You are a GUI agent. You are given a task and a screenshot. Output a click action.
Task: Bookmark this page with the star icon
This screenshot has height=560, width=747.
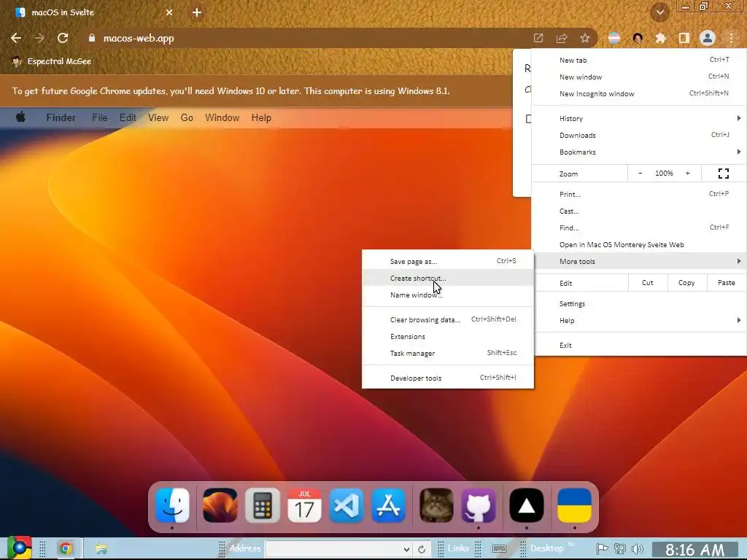[x=585, y=38]
